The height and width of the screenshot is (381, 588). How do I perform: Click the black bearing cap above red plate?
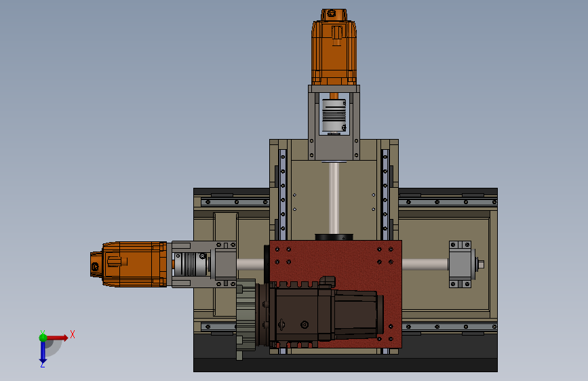point(334,237)
